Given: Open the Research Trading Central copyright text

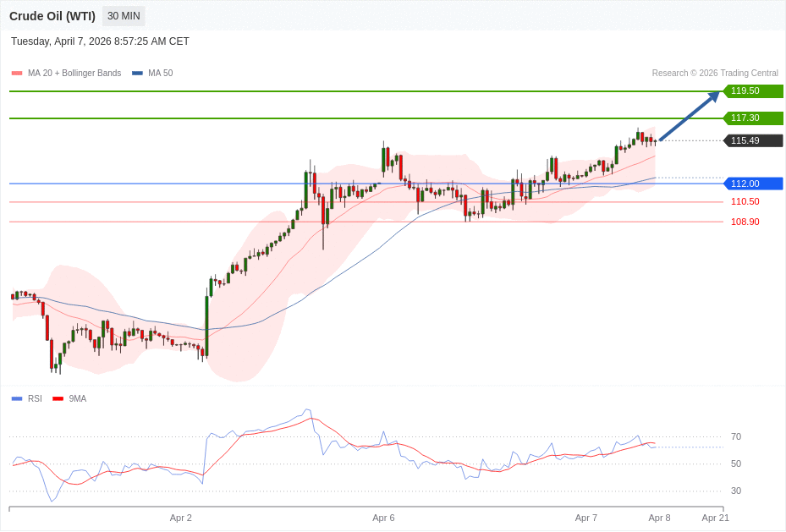Looking at the screenshot, I should pos(714,74).
